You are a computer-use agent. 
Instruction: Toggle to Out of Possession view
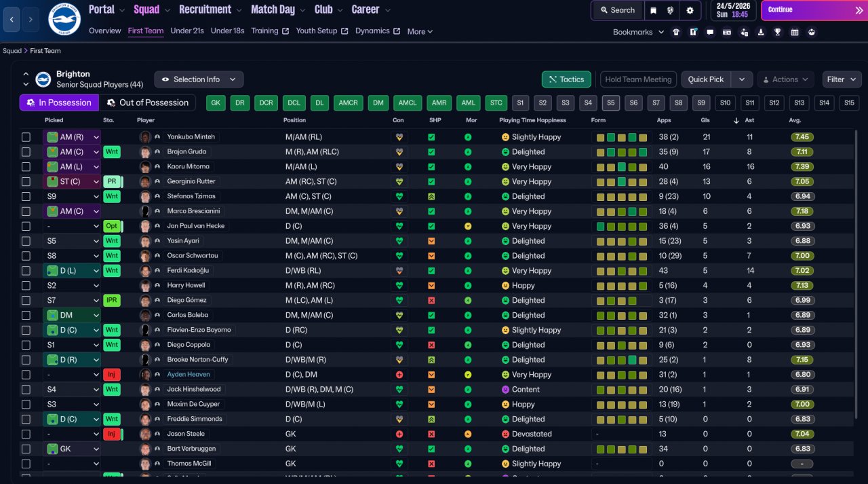click(x=148, y=103)
